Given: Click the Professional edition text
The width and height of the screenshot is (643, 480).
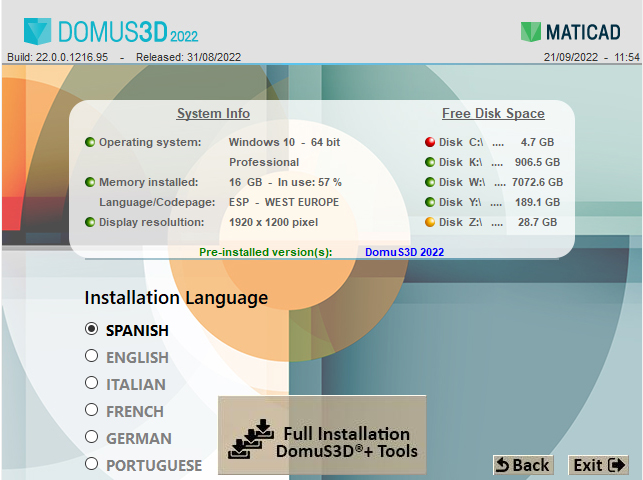Looking at the screenshot, I should (x=264, y=162).
